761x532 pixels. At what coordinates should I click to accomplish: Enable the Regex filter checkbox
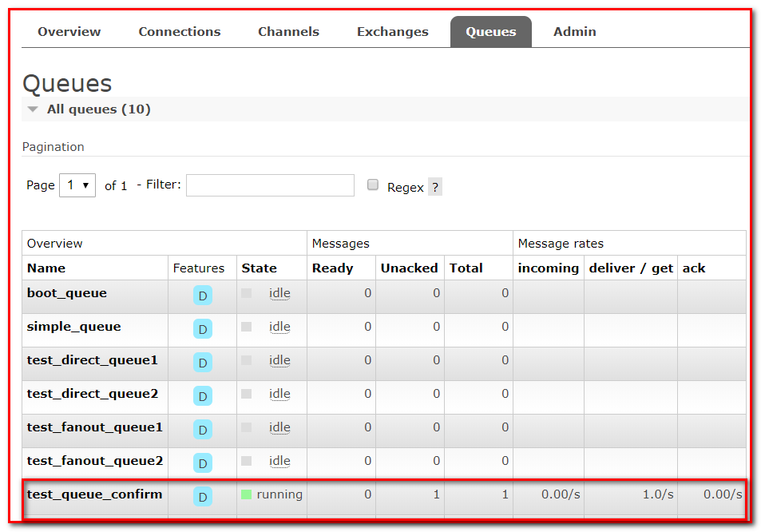(372, 185)
